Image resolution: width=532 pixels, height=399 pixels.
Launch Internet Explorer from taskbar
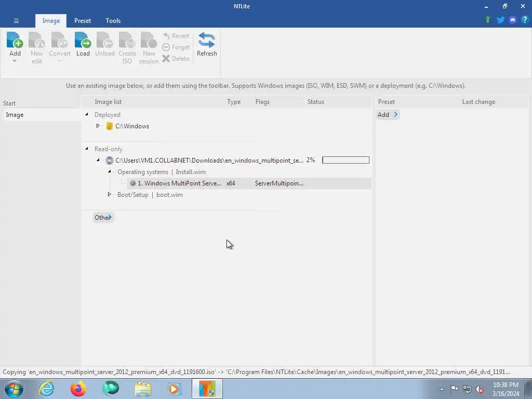point(46,389)
